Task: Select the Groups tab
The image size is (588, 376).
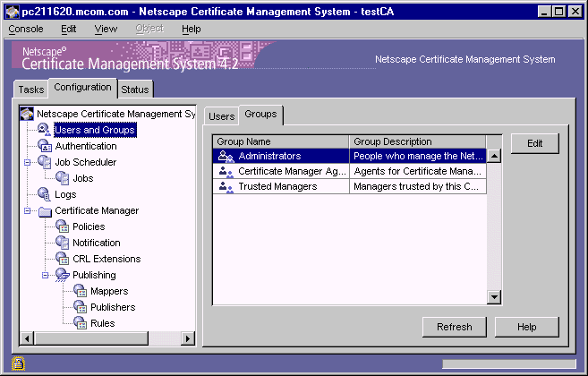Action: [260, 115]
